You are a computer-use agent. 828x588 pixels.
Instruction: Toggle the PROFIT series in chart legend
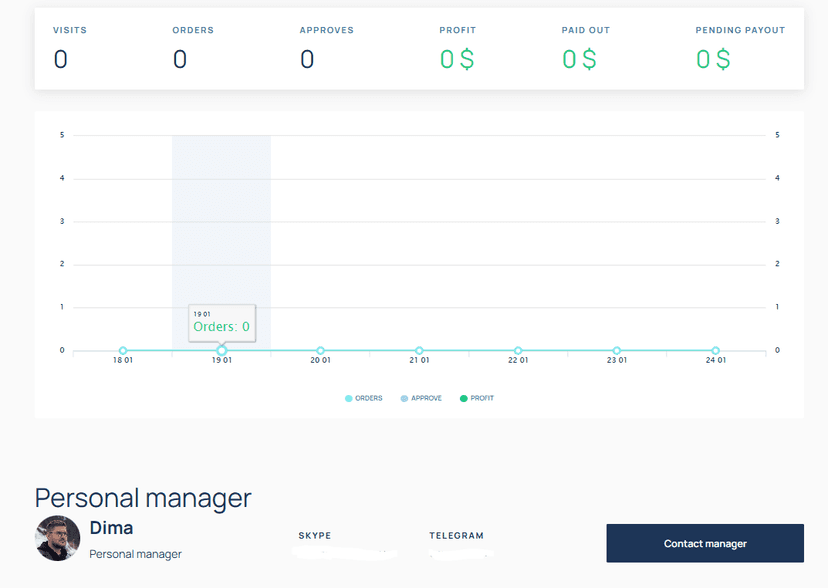pyautogui.click(x=477, y=398)
